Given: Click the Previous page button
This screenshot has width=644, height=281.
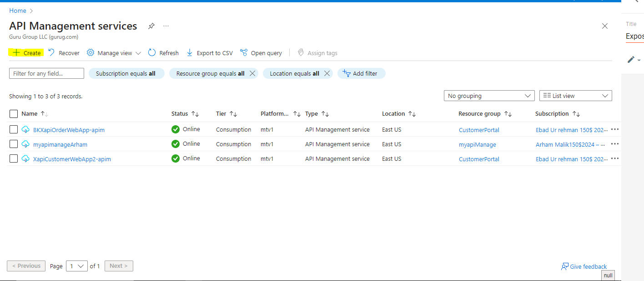Looking at the screenshot, I should 26,266.
